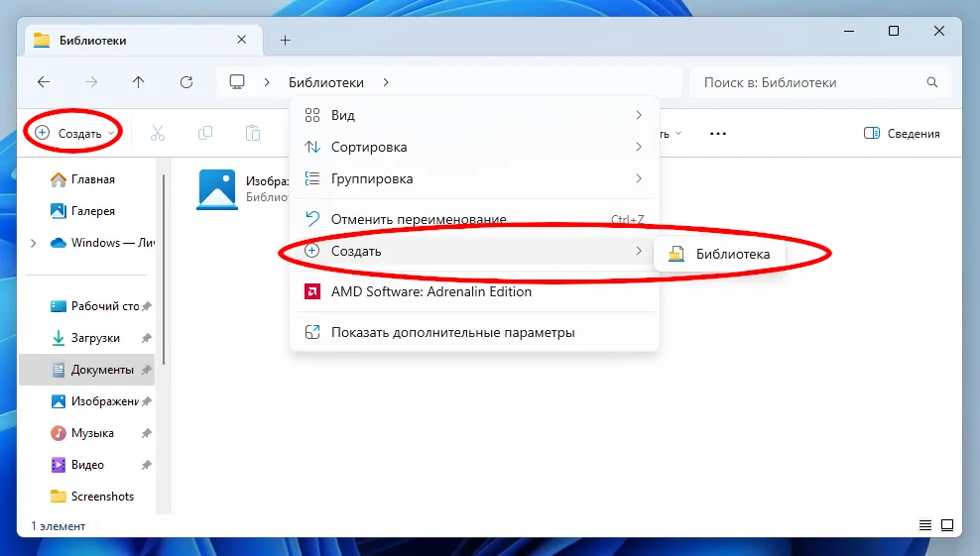Maximize the Explorer window
Viewport: 980px width, 556px height.
tap(894, 31)
